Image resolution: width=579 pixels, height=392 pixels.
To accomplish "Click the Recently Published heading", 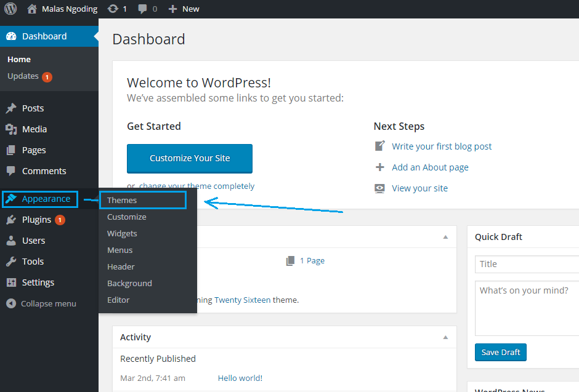I will tap(158, 359).
